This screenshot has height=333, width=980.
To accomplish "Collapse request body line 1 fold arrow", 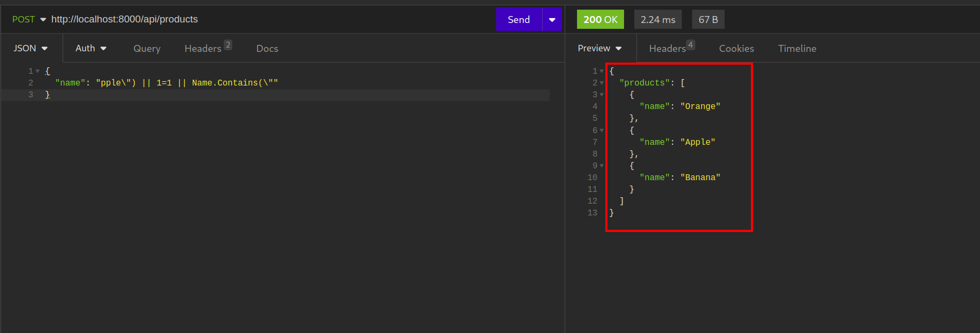I will pyautogui.click(x=37, y=71).
